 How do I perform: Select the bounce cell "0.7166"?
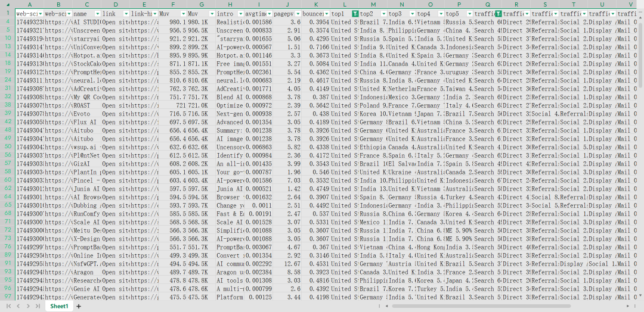[315, 46]
